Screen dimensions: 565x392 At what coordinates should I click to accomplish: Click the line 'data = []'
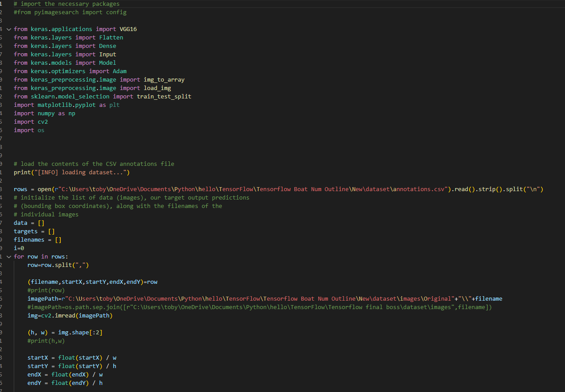[x=29, y=223]
